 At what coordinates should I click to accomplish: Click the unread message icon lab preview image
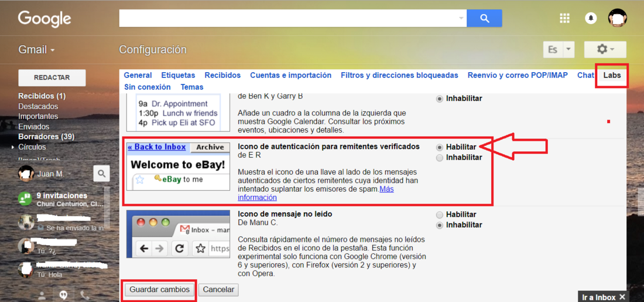click(178, 234)
